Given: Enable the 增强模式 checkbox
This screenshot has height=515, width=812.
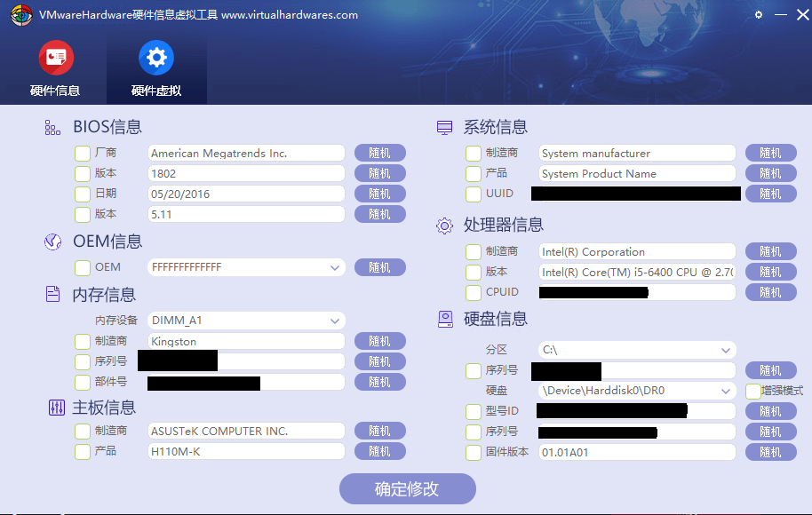Looking at the screenshot, I should 753,392.
